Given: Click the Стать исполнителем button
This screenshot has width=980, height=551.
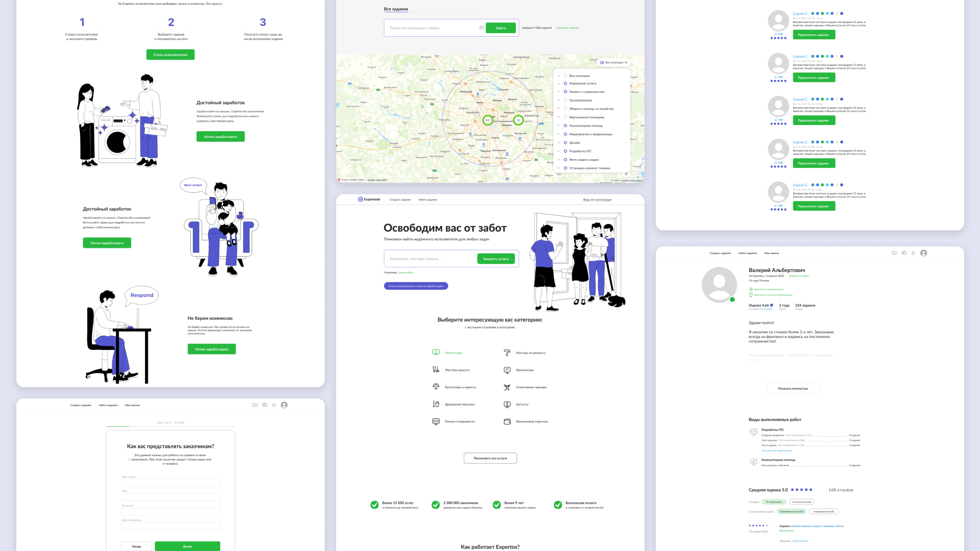Looking at the screenshot, I should tap(171, 55).
